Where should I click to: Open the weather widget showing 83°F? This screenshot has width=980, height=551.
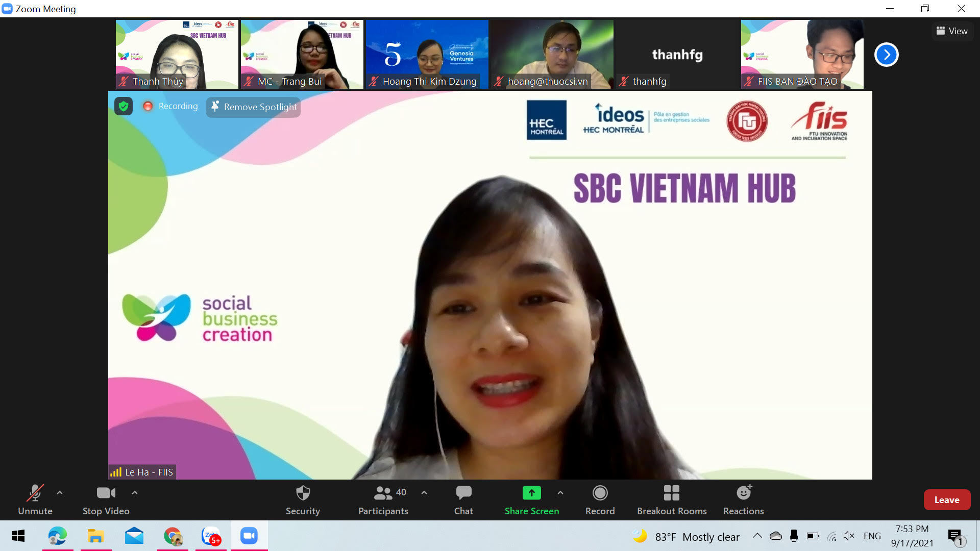pos(686,537)
